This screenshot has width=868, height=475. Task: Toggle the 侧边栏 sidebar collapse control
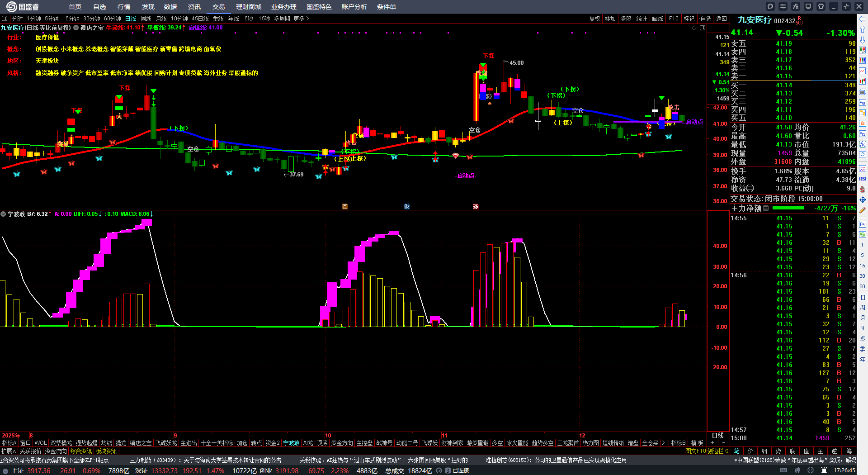pos(718,451)
